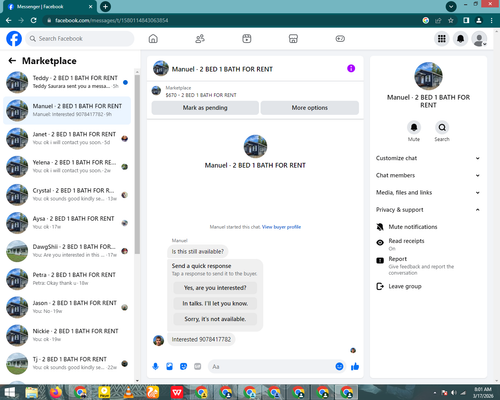Click the Mute bell icon under chat name
The width and height of the screenshot is (500, 400).
point(414,127)
